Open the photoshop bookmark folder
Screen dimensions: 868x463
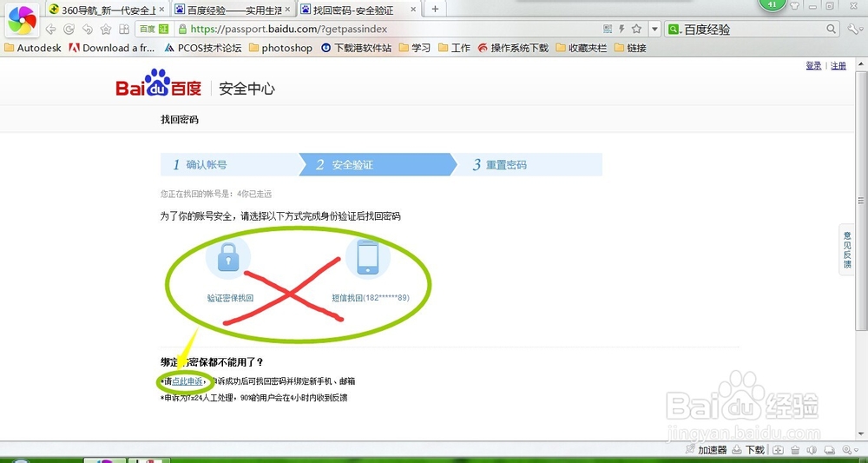[x=280, y=48]
